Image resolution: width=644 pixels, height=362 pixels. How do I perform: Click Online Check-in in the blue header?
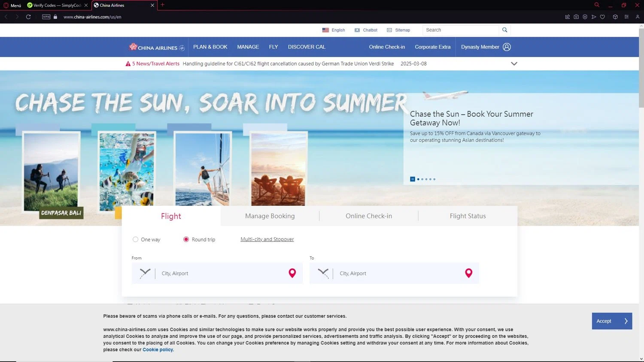pyautogui.click(x=387, y=47)
